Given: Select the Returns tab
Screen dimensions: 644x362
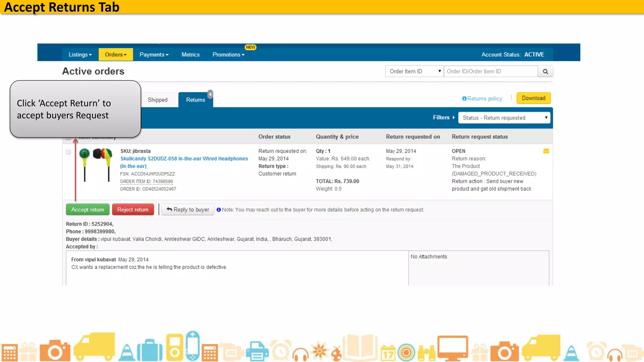Looking at the screenshot, I should pyautogui.click(x=196, y=100).
